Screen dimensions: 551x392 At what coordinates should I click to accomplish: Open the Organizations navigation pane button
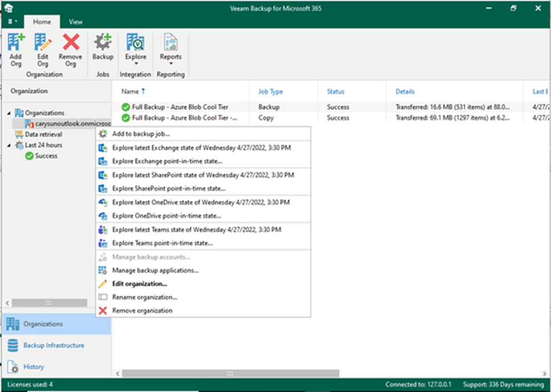pyautogui.click(x=57, y=324)
